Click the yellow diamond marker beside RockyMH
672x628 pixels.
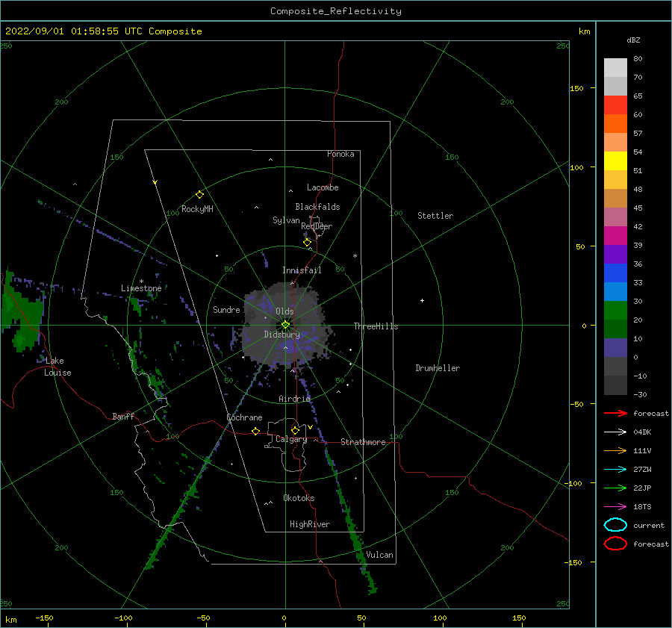pyautogui.click(x=199, y=195)
